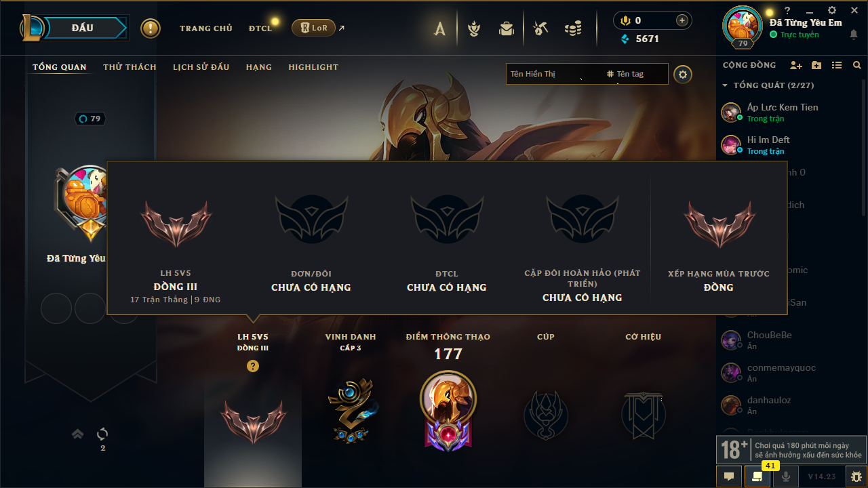Toggle the microphone mute button
Image resolution: width=868 pixels, height=488 pixels.
(x=786, y=476)
